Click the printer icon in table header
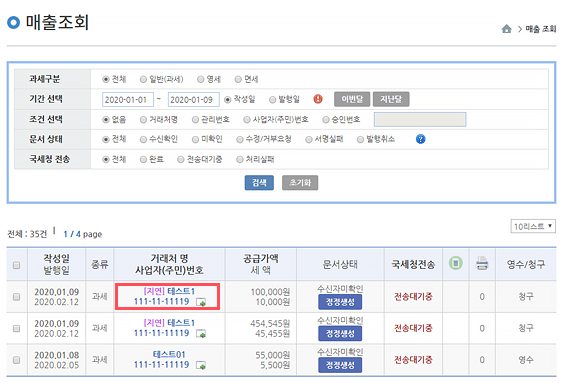This screenshot has width=563, height=383. pyautogui.click(x=482, y=263)
